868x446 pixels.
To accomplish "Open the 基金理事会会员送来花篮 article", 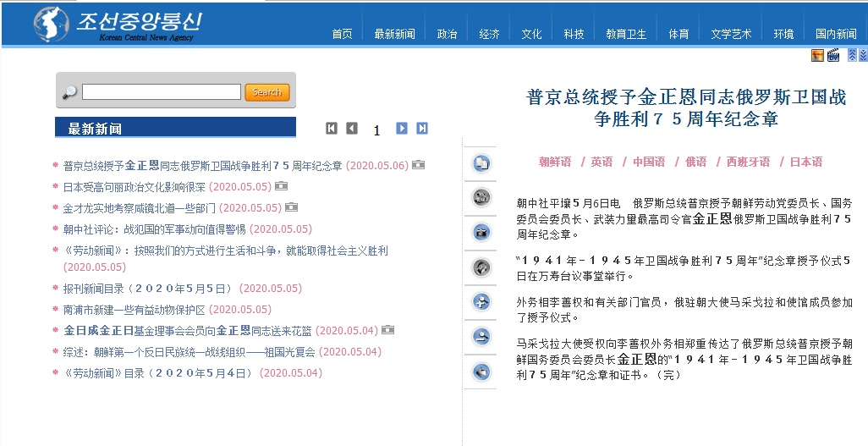I will coord(188,330).
